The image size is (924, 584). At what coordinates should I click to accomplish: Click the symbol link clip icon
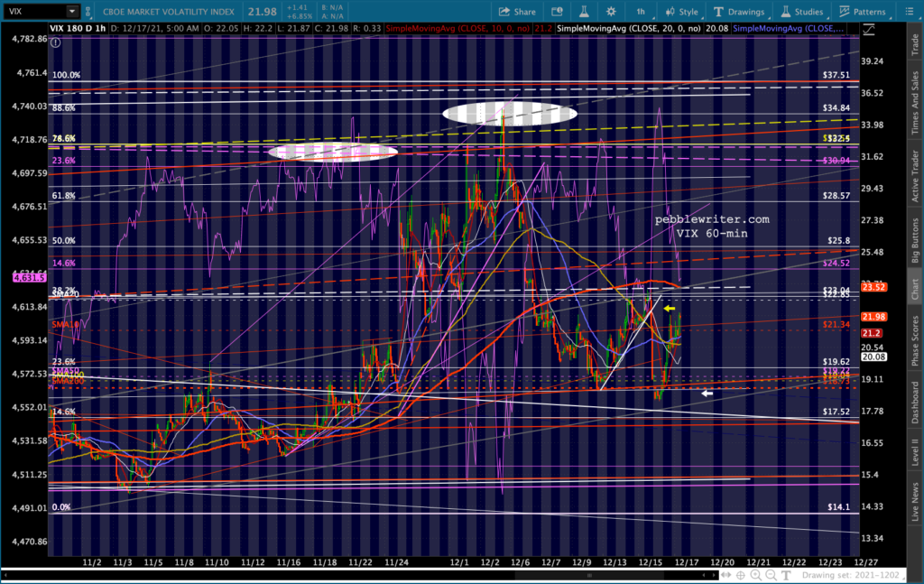click(x=88, y=11)
